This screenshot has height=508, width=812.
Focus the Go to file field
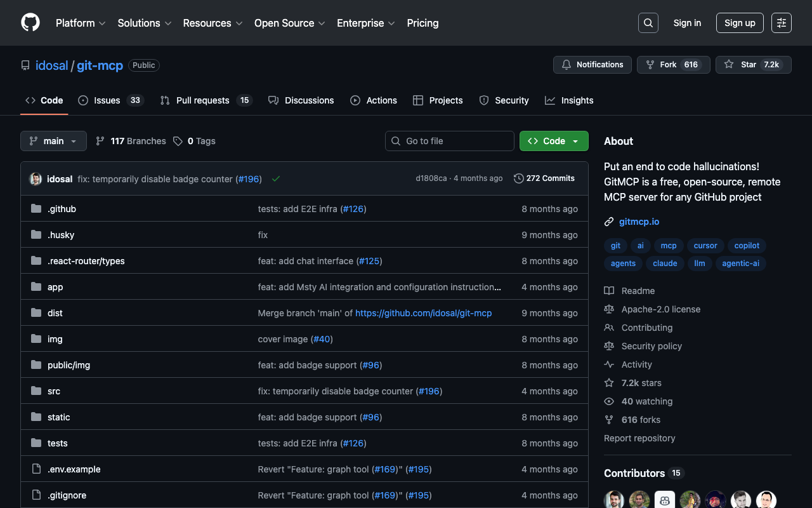[450, 141]
